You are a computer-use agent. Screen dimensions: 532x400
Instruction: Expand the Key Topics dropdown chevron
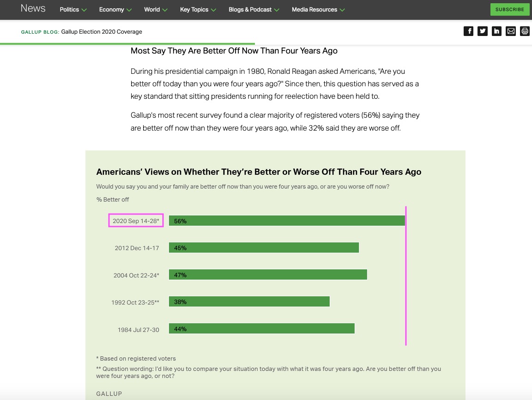[x=213, y=10]
